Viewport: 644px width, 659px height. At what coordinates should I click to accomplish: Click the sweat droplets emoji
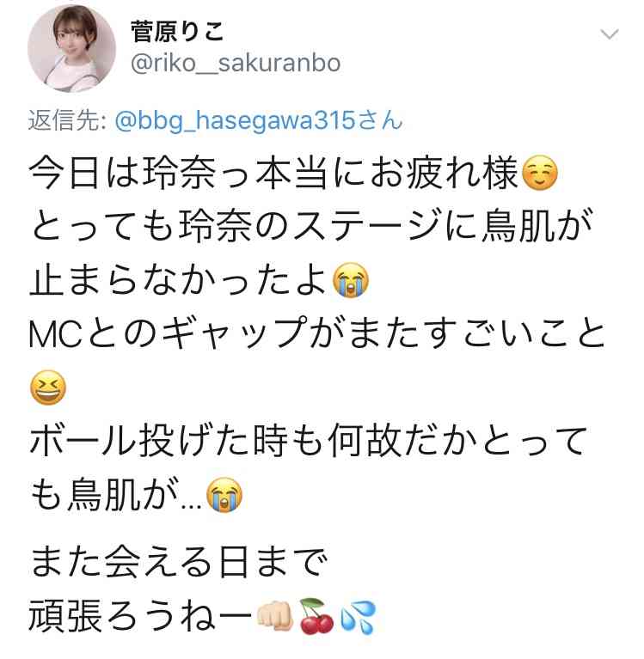coord(358,616)
